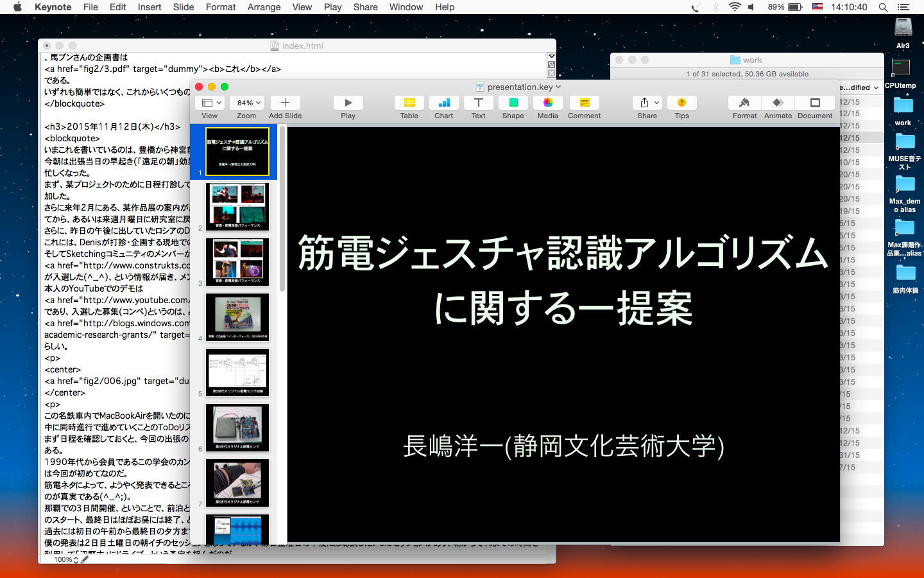Screen dimensions: 924x578
Task: Open the Arrange menu
Action: [264, 7]
